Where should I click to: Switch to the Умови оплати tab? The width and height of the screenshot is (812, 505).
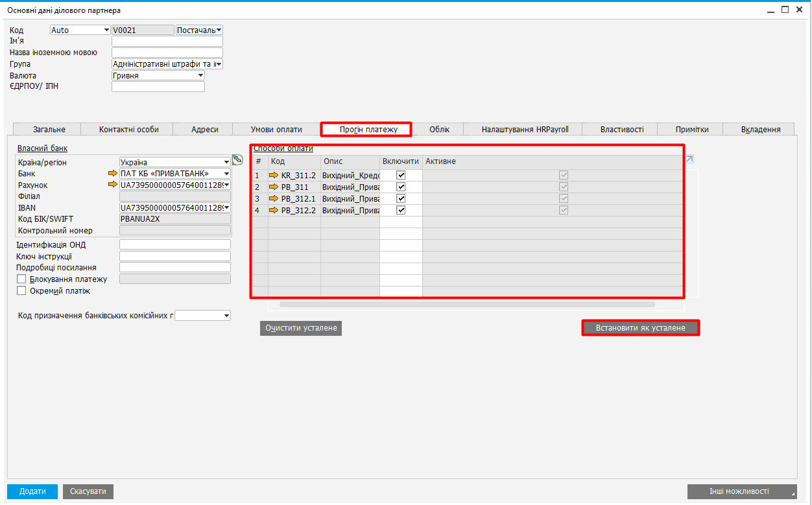pyautogui.click(x=276, y=130)
